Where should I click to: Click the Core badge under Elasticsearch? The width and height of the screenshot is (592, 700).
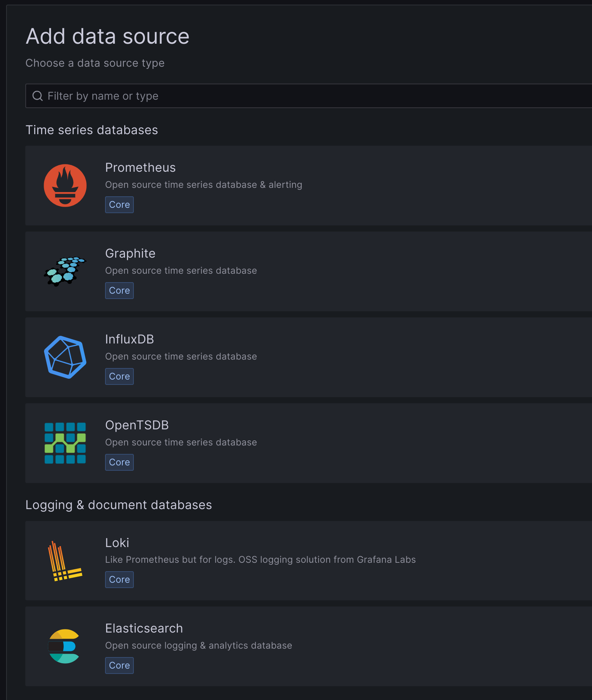point(119,665)
